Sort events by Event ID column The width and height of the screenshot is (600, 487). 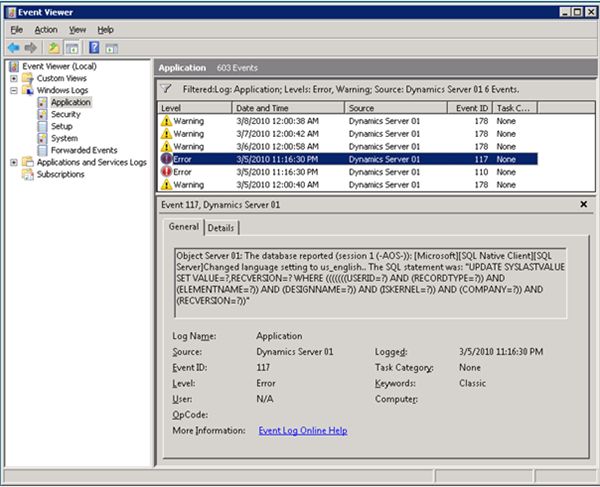click(x=470, y=108)
